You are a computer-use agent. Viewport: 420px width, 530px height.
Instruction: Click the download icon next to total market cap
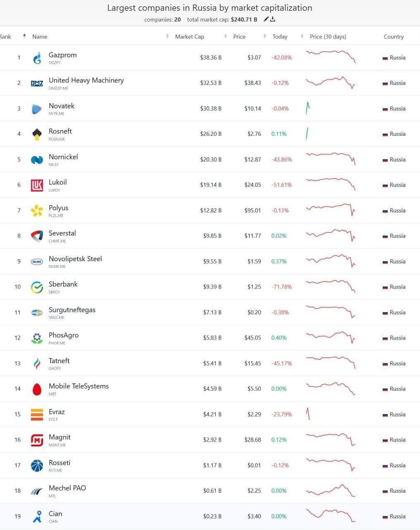coord(273,19)
